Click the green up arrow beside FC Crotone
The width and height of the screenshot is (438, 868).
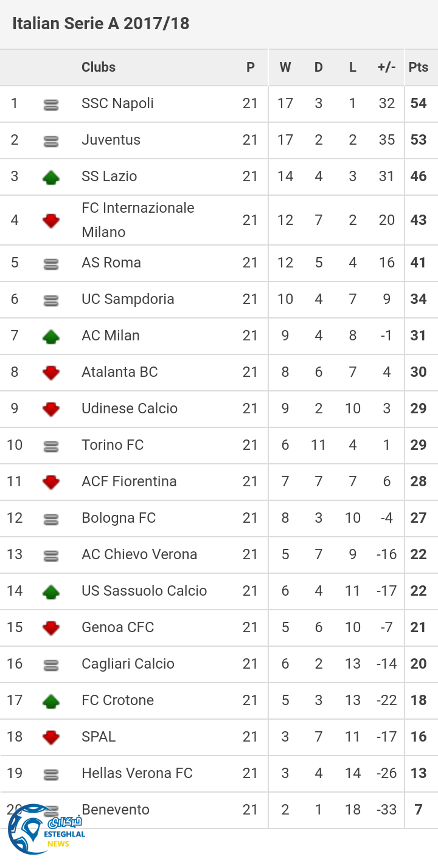click(51, 701)
